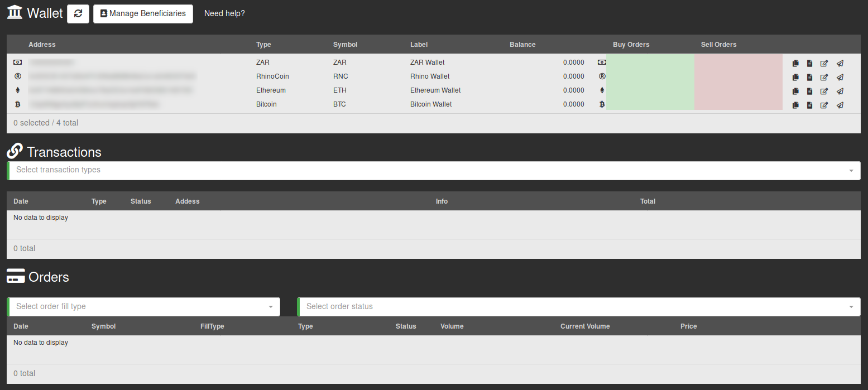Open the document icon for Rhino Wallet

[x=809, y=77]
